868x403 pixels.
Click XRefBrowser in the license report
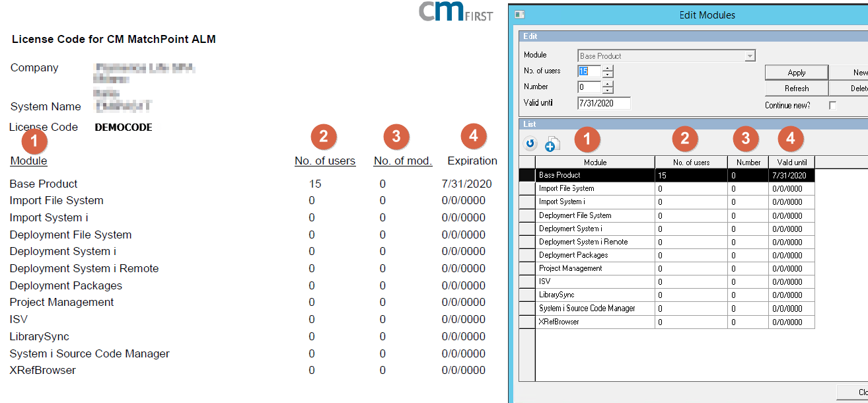(x=42, y=370)
